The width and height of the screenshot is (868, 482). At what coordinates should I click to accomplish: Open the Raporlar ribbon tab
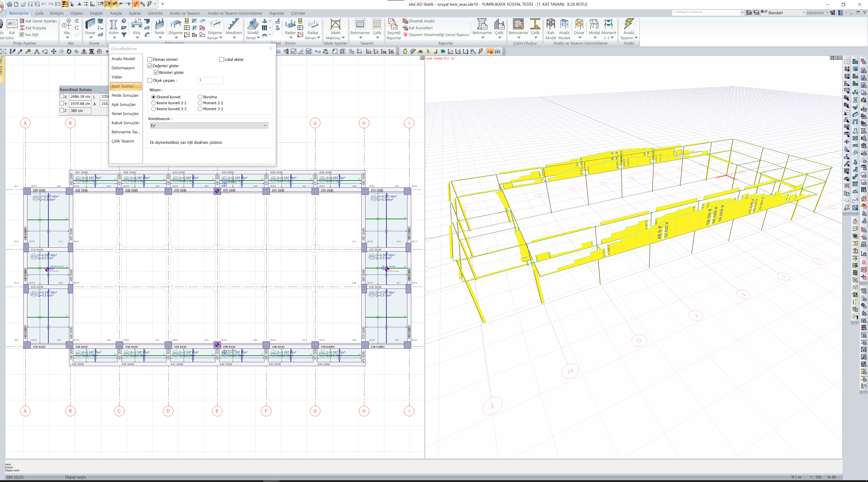[x=277, y=13]
